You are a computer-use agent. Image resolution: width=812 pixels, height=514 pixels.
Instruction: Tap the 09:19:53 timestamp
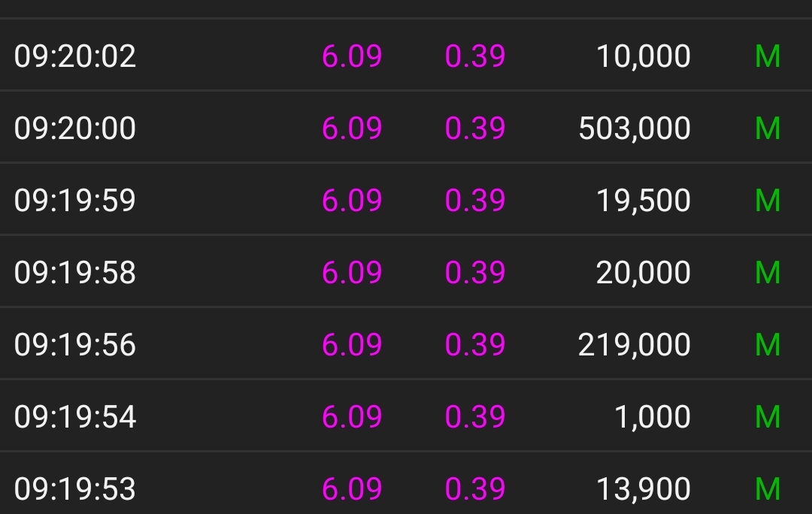[75, 488]
